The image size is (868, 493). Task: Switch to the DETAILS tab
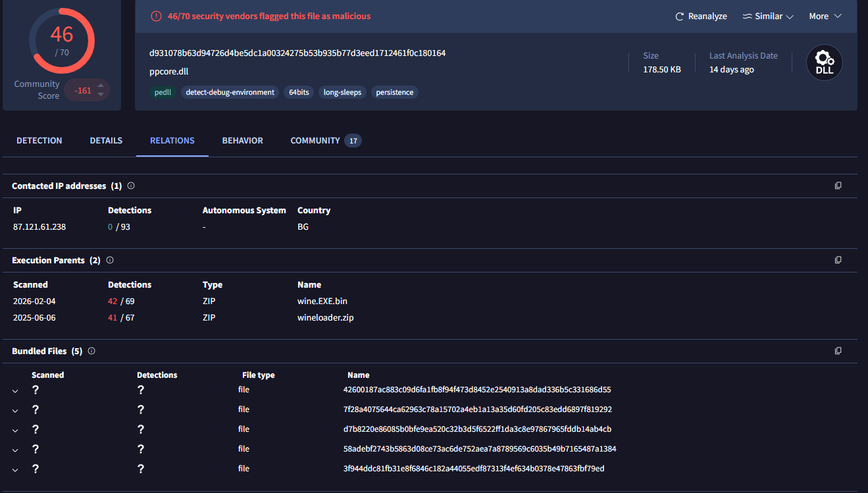click(x=106, y=141)
